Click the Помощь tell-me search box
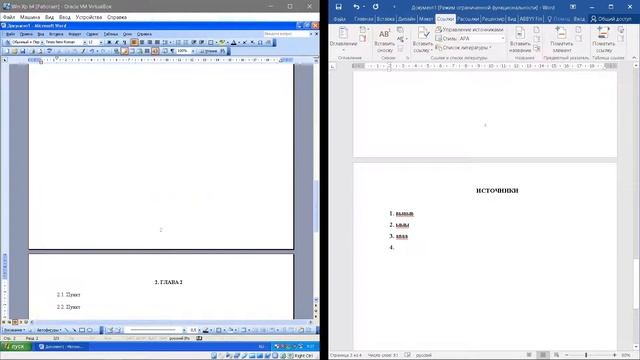This screenshot has width=640, height=360. point(558,19)
